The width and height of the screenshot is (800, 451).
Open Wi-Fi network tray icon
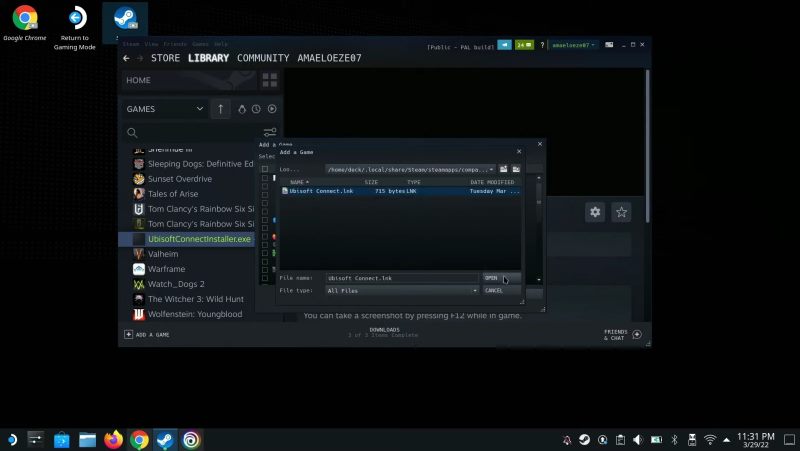(x=710, y=440)
